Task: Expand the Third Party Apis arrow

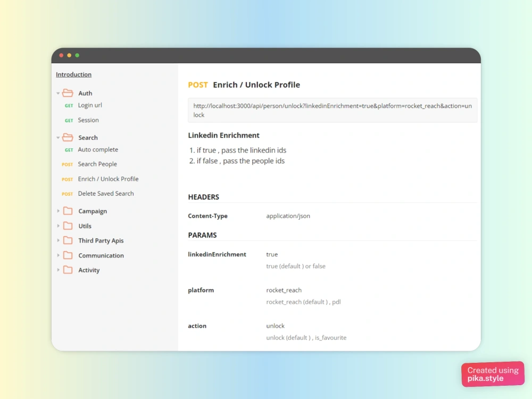Action: click(x=58, y=240)
